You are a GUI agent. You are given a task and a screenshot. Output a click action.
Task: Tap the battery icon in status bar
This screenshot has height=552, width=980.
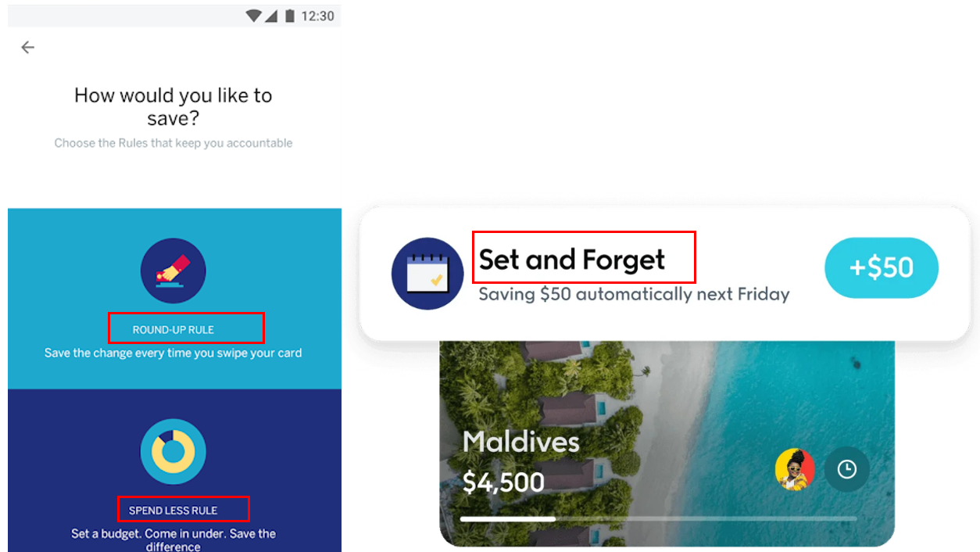290,16
